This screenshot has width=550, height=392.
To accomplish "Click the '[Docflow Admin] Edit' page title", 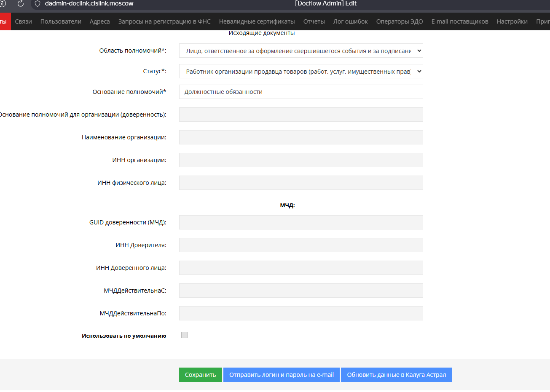I will [x=326, y=3].
